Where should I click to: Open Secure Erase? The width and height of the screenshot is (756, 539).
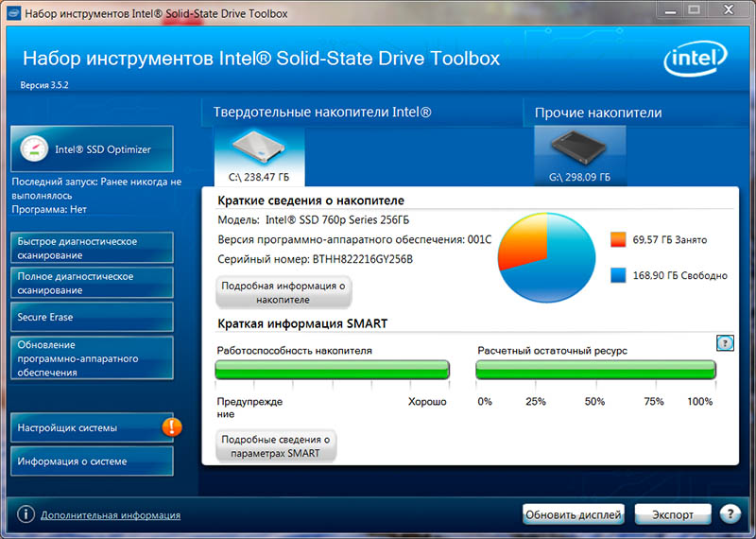[x=92, y=317]
